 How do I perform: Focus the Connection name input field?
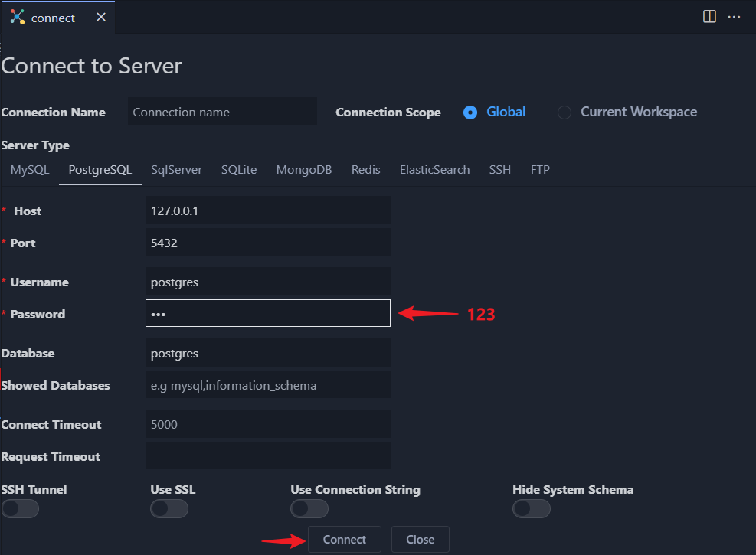pos(222,112)
